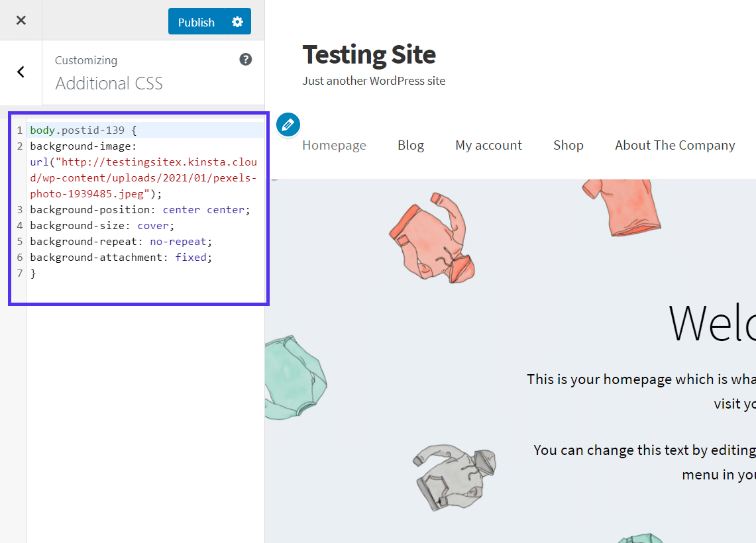Open the About The Company page

tap(675, 145)
